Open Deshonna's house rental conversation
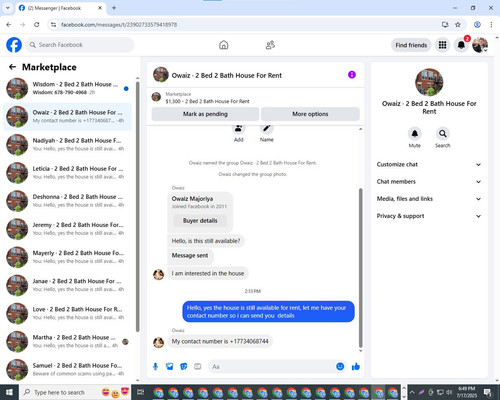Viewport: 500px width, 400px height. point(67,201)
